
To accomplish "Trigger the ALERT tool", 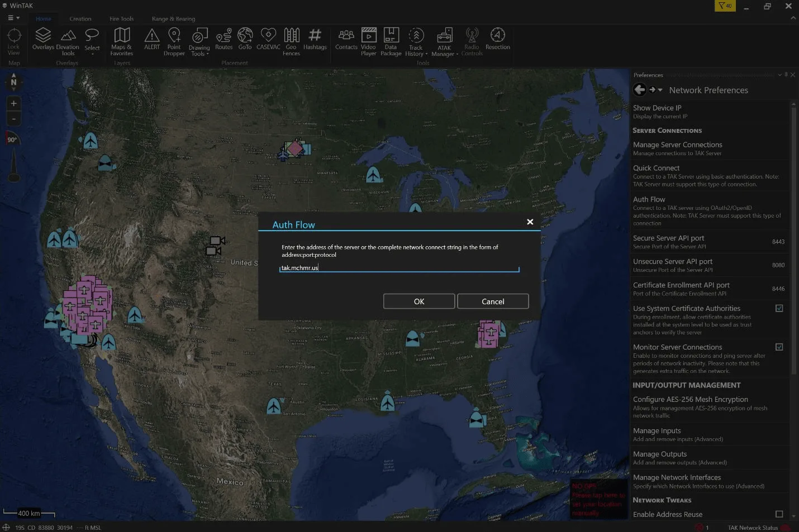I will click(x=152, y=40).
